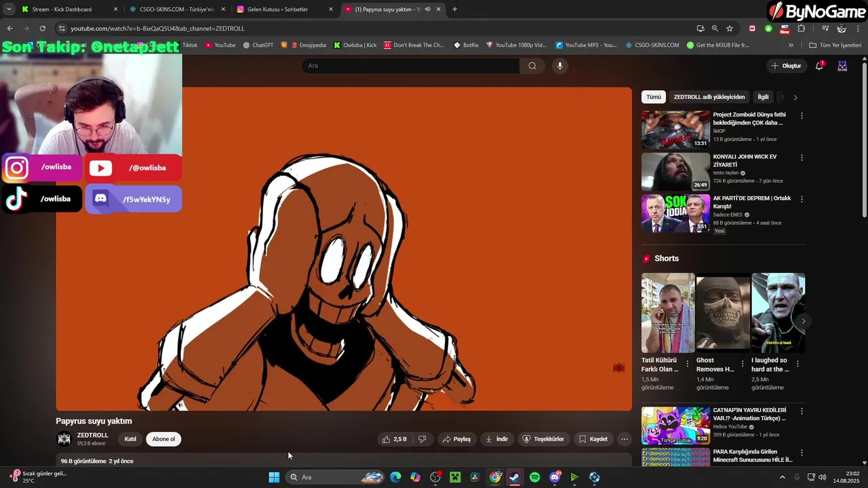Start voice search with the microphone icon
Image resolution: width=868 pixels, height=488 pixels.
tap(559, 66)
